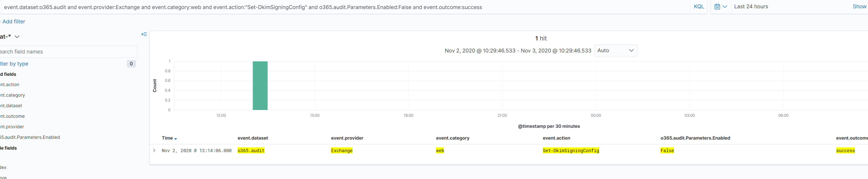The height and width of the screenshot is (179, 868).
Task: Click the Show dates button
Action: 859,6
